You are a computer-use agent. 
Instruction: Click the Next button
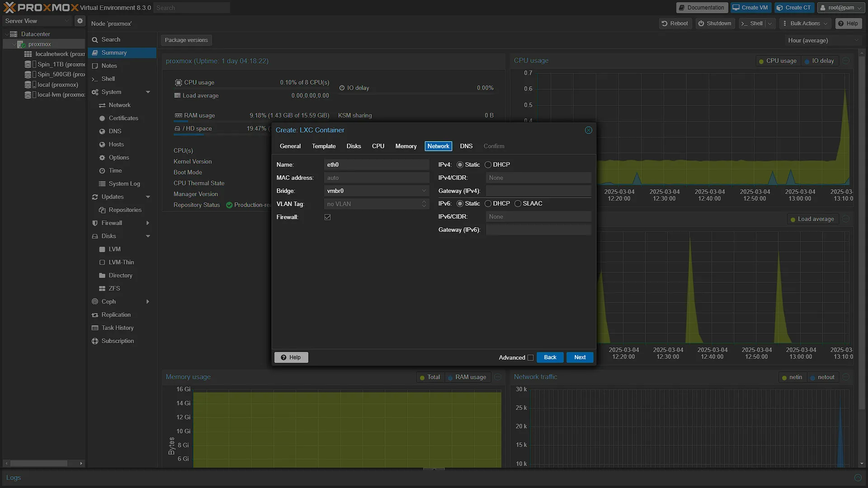click(x=580, y=357)
